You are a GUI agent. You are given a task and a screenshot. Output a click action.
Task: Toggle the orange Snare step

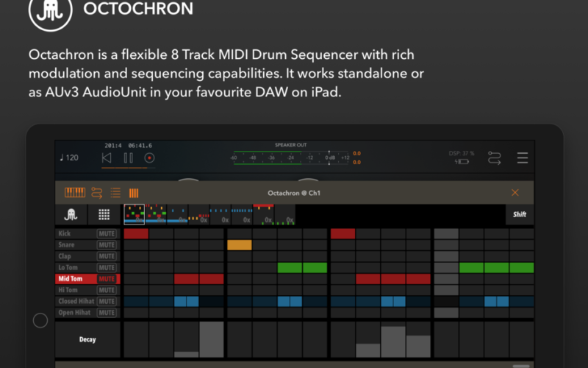[x=240, y=245]
